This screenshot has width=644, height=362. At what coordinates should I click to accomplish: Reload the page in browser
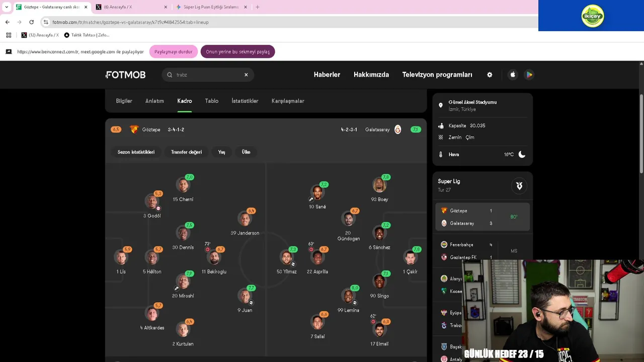coord(31,22)
